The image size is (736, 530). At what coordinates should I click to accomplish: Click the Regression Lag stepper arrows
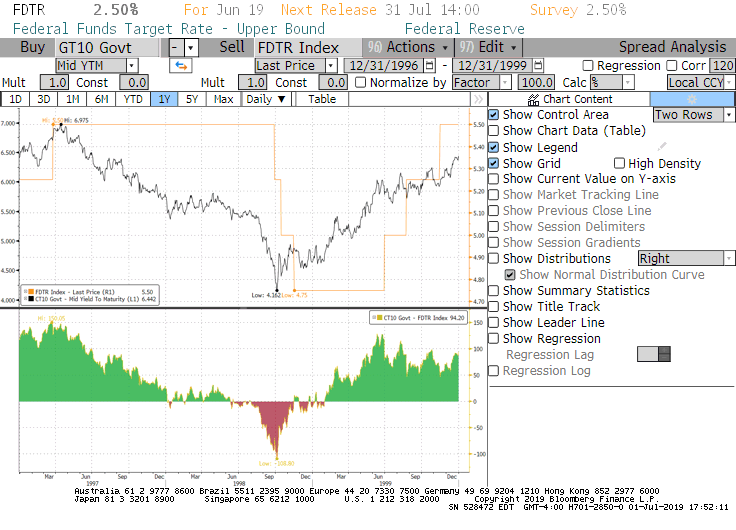click(x=665, y=354)
